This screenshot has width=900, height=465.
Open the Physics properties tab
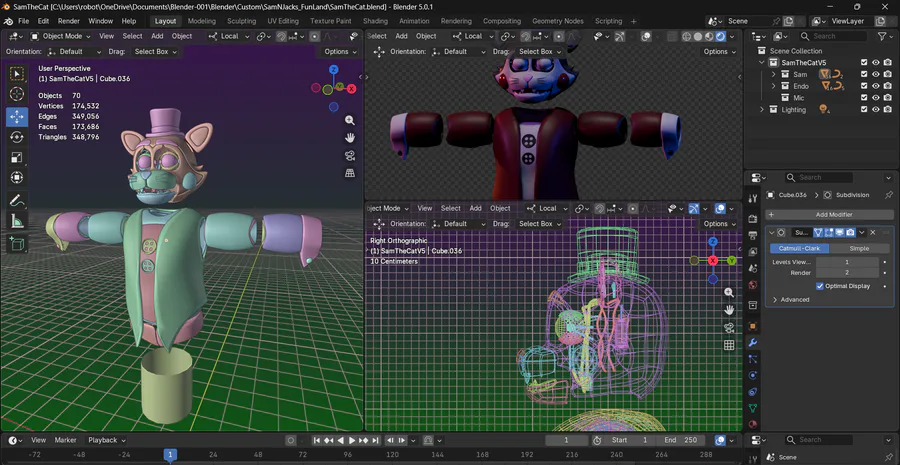[752, 375]
